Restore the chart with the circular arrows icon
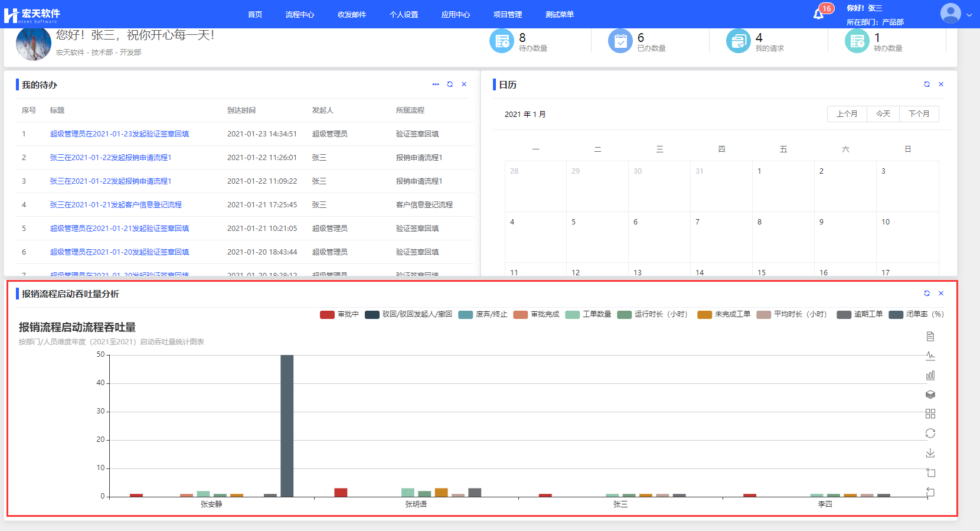980x531 pixels. 930,434
